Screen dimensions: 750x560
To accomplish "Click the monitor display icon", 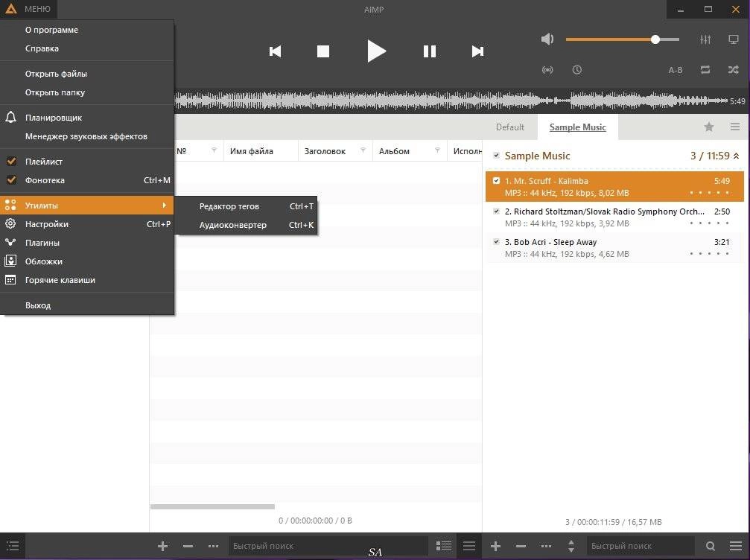I will click(734, 39).
